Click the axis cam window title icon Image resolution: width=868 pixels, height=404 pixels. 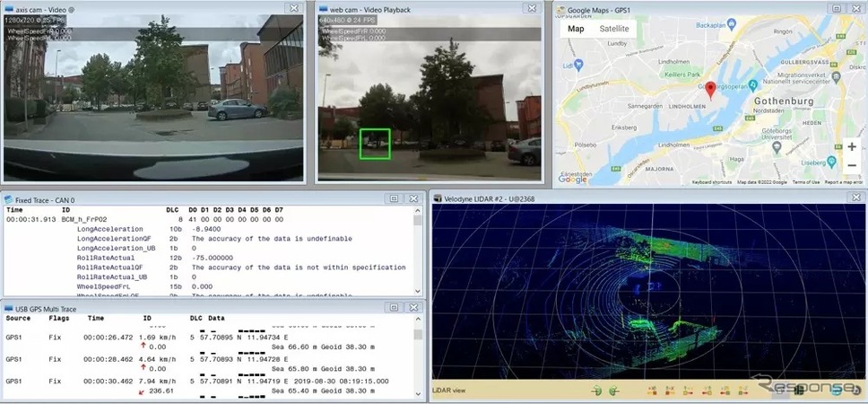click(x=9, y=8)
